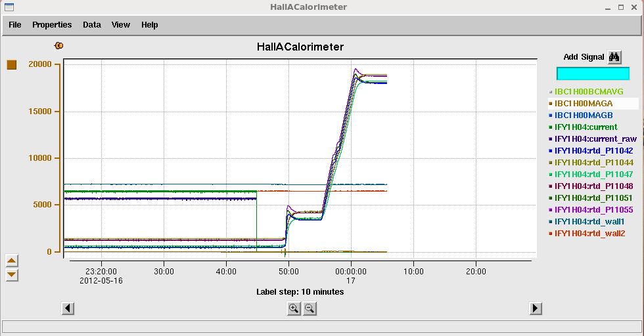Close the HallACalorimeter window
The image size is (644, 336).
634,7
